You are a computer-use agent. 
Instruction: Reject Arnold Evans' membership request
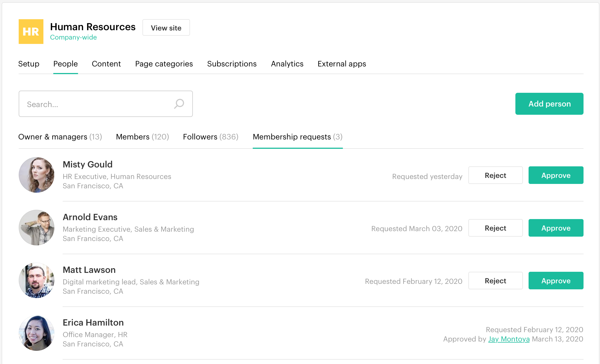(495, 228)
